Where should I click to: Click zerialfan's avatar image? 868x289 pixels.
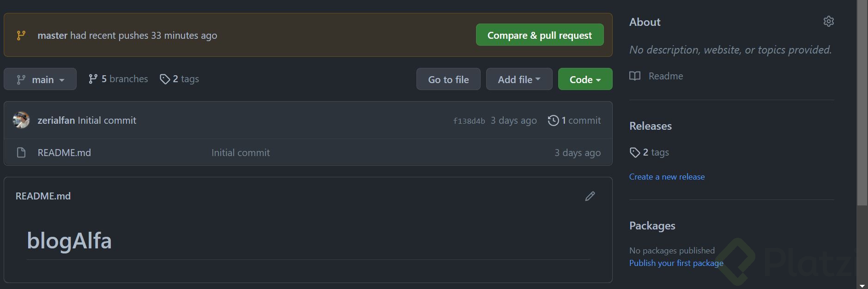tap(21, 120)
